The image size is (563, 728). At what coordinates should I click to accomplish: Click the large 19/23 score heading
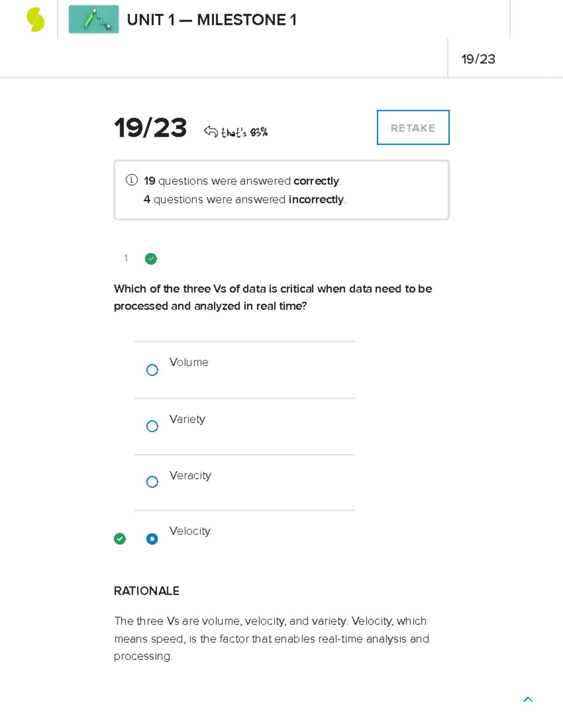150,128
